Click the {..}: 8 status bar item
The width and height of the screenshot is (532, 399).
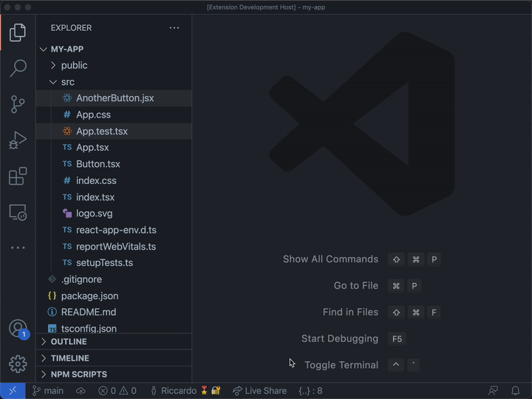click(310, 391)
